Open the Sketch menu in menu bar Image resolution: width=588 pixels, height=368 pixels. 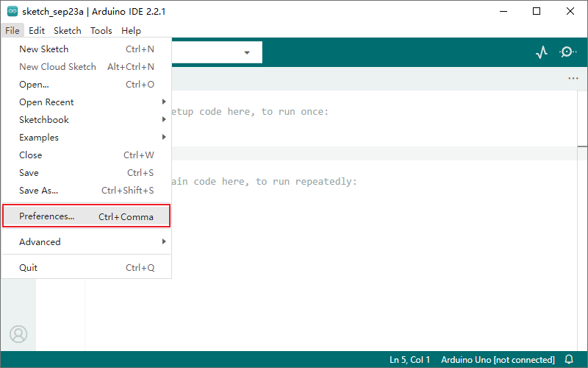pos(68,31)
